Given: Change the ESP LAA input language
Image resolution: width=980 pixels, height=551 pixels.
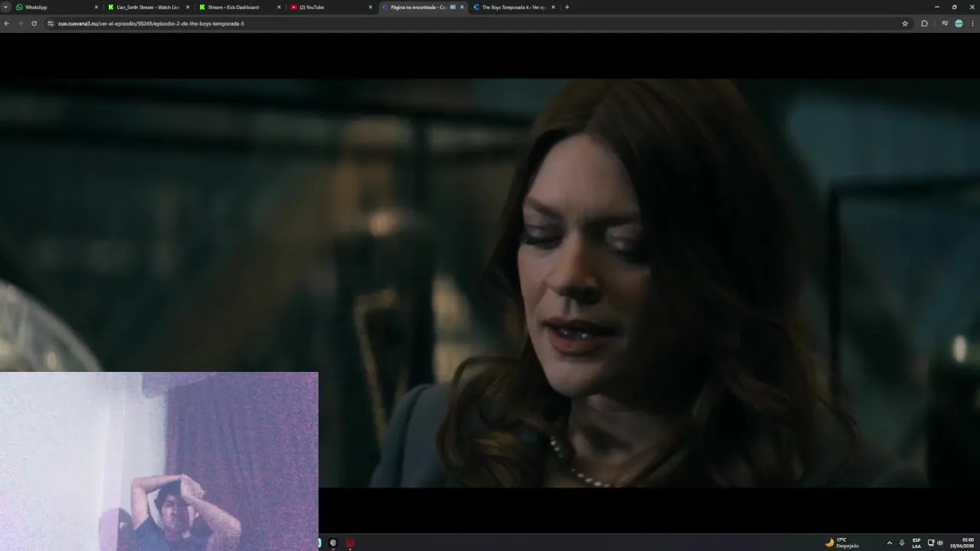Looking at the screenshot, I should point(916,543).
